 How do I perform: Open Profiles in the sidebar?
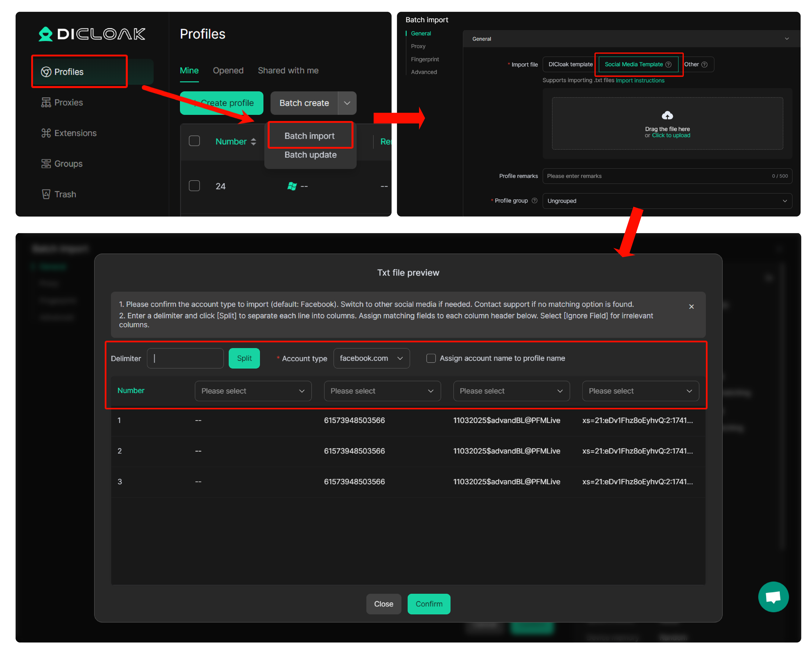click(x=93, y=72)
